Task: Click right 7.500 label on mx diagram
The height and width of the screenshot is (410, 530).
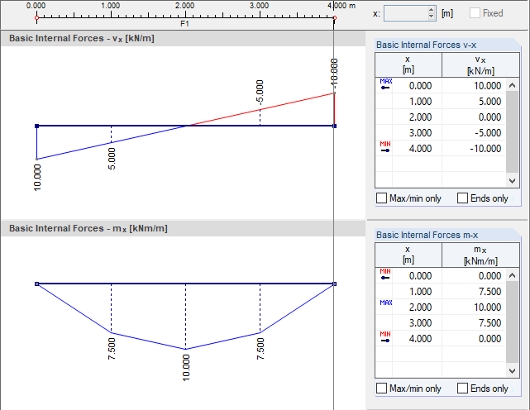Action: (260, 349)
